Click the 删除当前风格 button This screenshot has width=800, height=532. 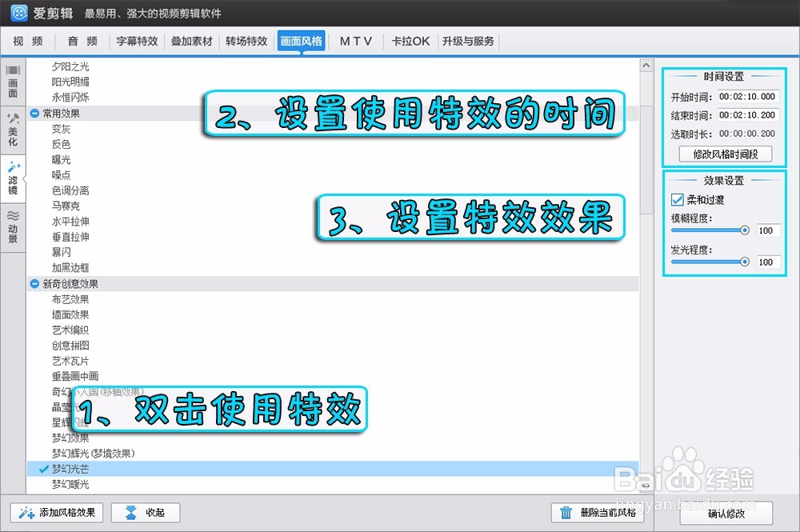pyautogui.click(x=597, y=513)
